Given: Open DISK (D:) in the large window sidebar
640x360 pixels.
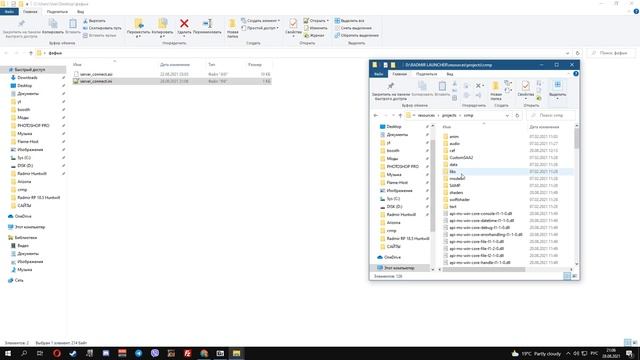Looking at the screenshot, I should coord(25,166).
